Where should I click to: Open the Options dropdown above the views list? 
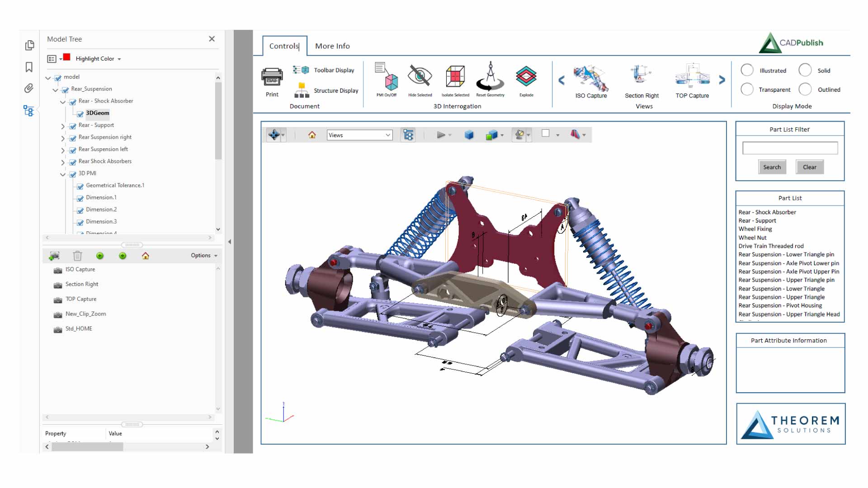[x=203, y=255]
